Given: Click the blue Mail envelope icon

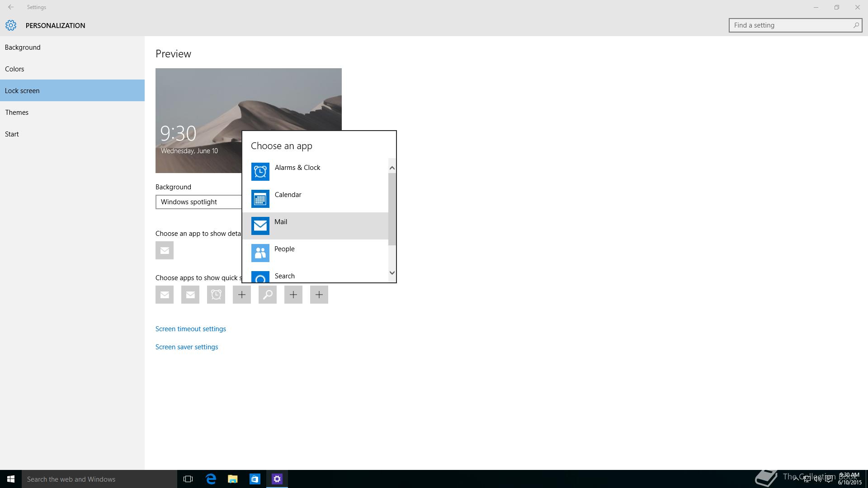Looking at the screenshot, I should pyautogui.click(x=260, y=226).
